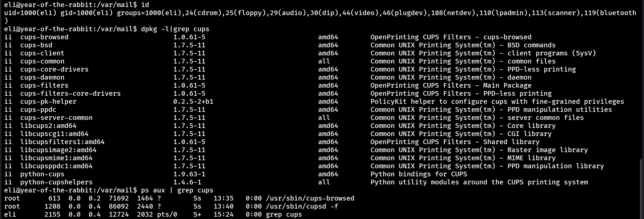This screenshot has height=219, width=644.
Task: Click version number 0.2.5-2+b1
Action: click(193, 101)
